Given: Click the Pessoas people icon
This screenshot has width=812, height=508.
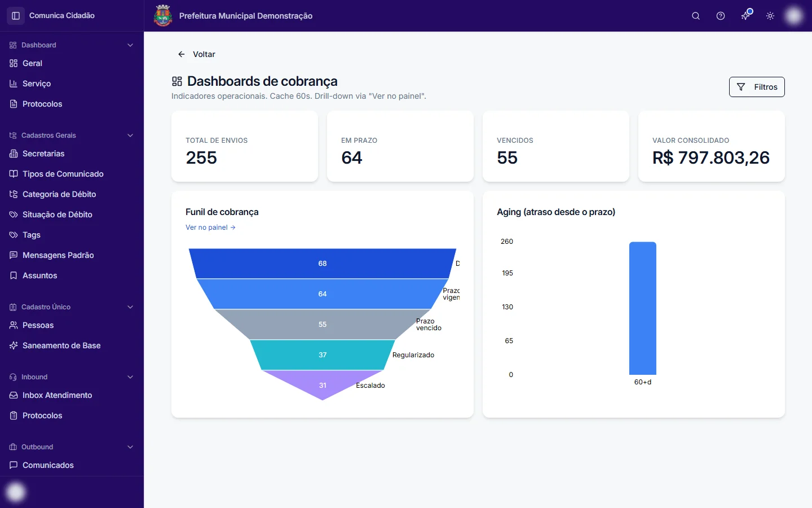Looking at the screenshot, I should coord(14,325).
